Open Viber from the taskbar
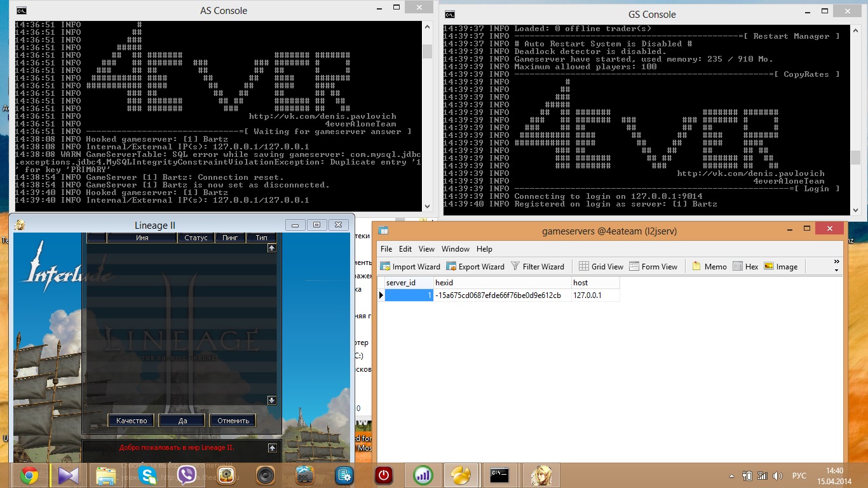Screen dimensions: 868x488 187,475
